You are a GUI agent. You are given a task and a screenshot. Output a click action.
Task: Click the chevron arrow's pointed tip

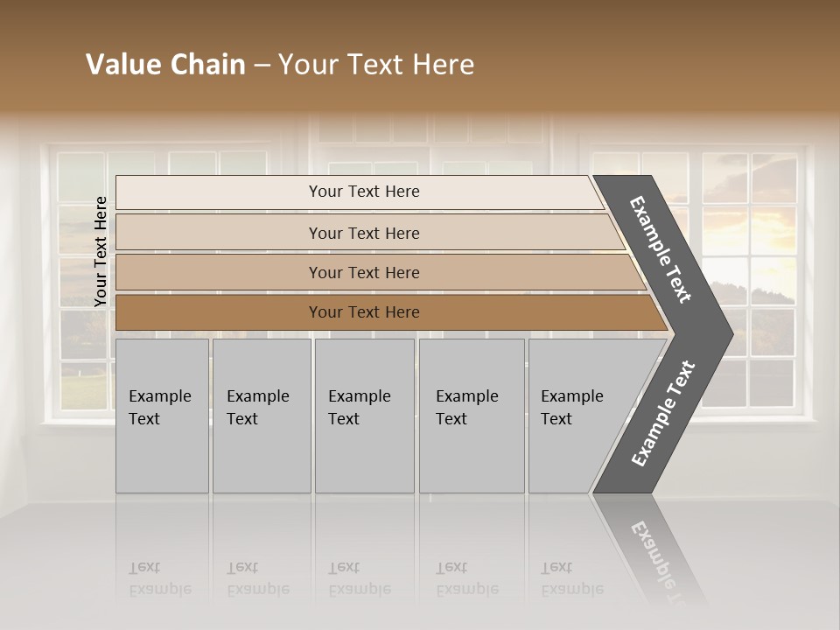coord(727,334)
